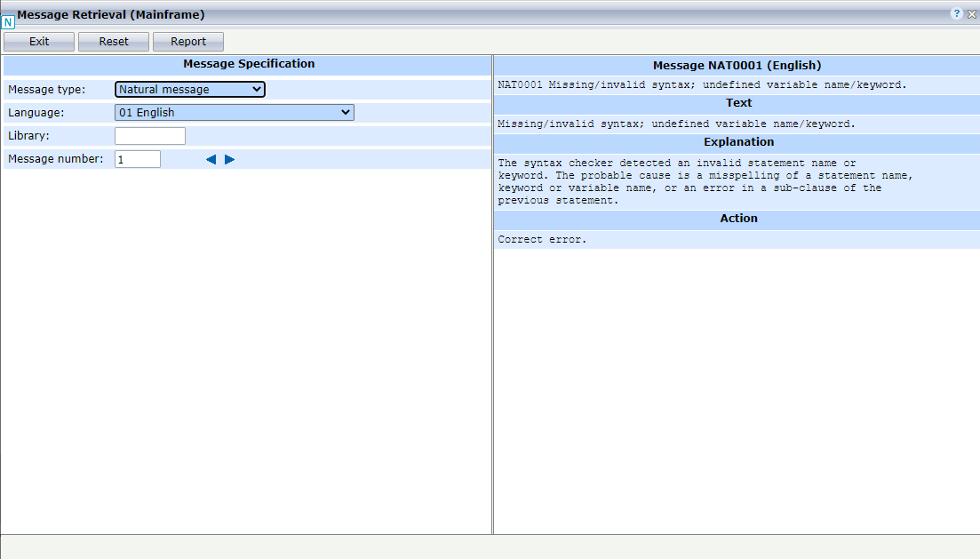Screen dimensions: 980x559
Task: Open help using the question mark icon
Action: click(956, 13)
